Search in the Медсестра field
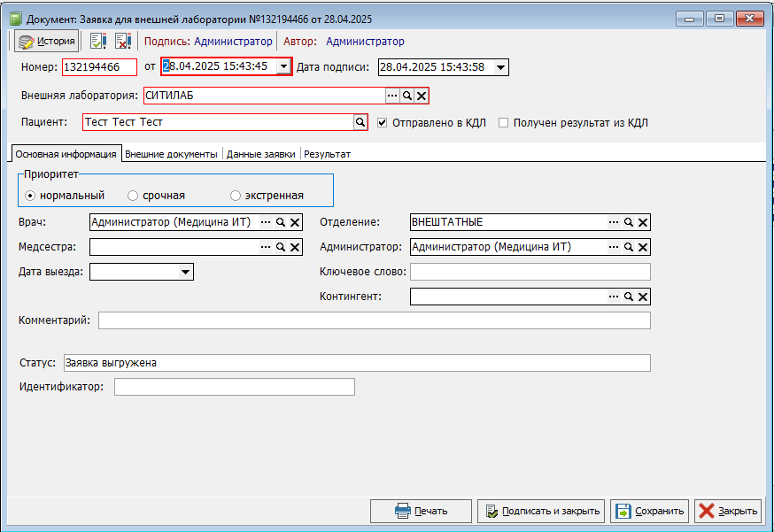774x532 pixels. point(280,247)
